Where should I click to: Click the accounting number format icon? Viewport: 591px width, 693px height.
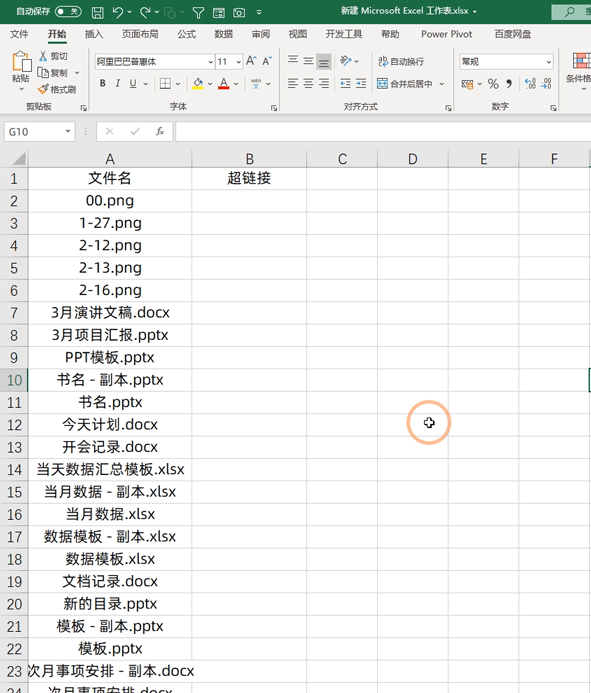click(467, 84)
